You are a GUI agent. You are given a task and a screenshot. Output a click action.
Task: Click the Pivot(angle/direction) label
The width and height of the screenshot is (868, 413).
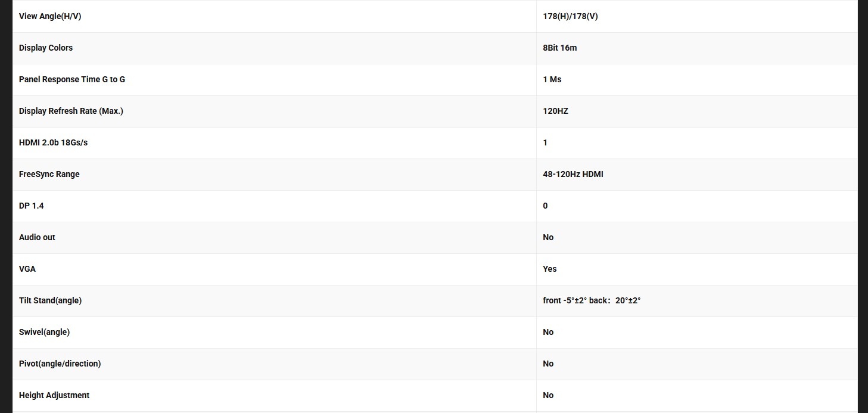point(60,364)
